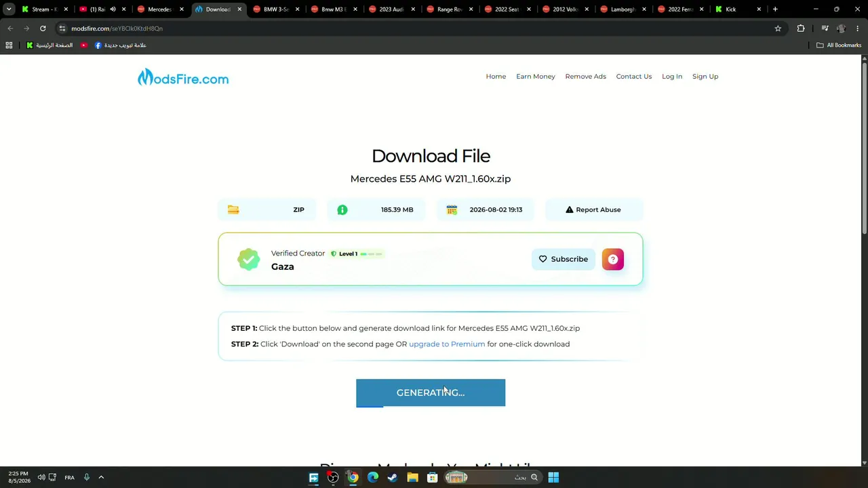Open the Chrome profile avatar
Viewport: 868px width, 488px height.
coord(842,28)
